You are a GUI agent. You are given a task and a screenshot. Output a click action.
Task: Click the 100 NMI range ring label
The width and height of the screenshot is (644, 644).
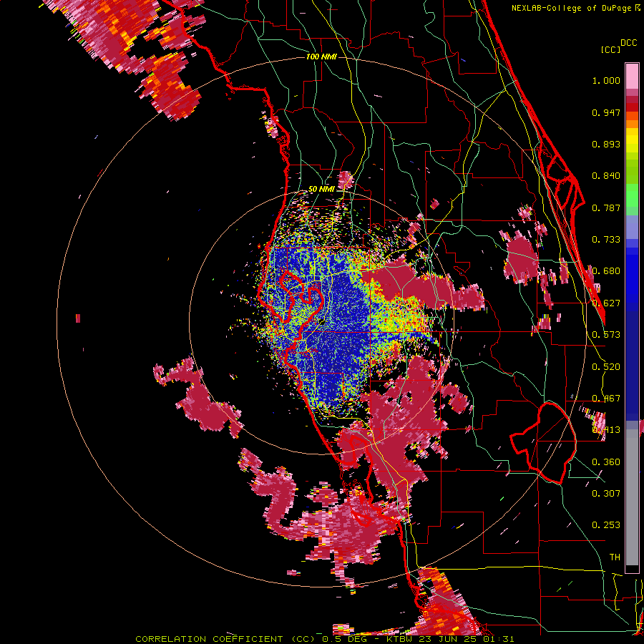pyautogui.click(x=321, y=57)
